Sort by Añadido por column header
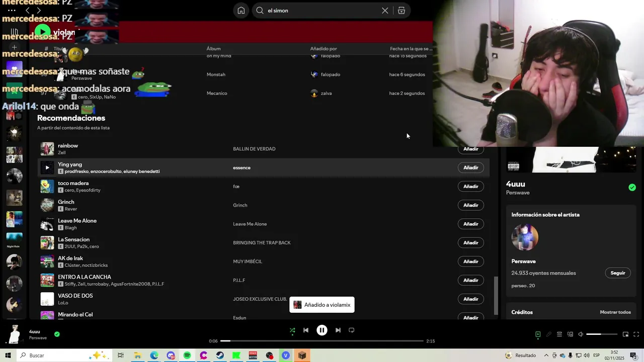The image size is (644, 362). 324,49
